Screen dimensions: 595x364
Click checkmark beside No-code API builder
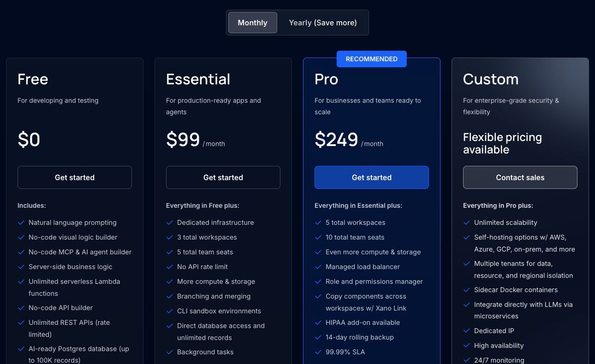click(21, 308)
